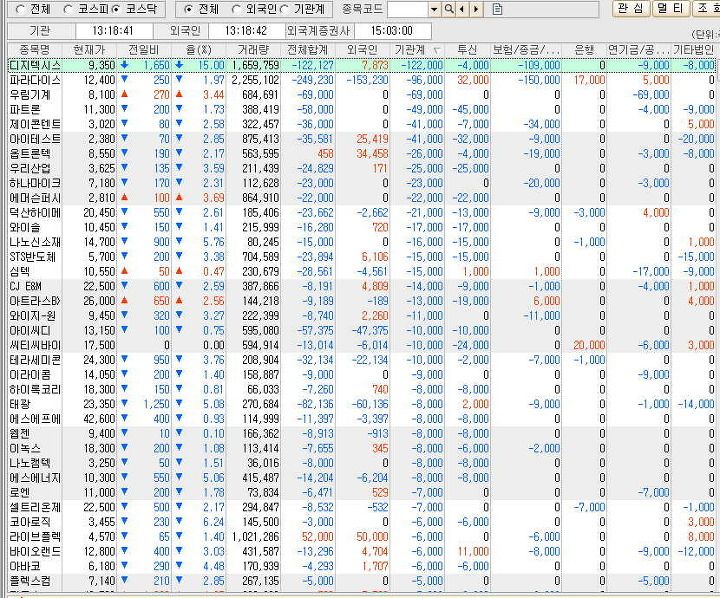Select the 웹젠 stock name
This screenshot has width=720, height=598.
coord(20,434)
